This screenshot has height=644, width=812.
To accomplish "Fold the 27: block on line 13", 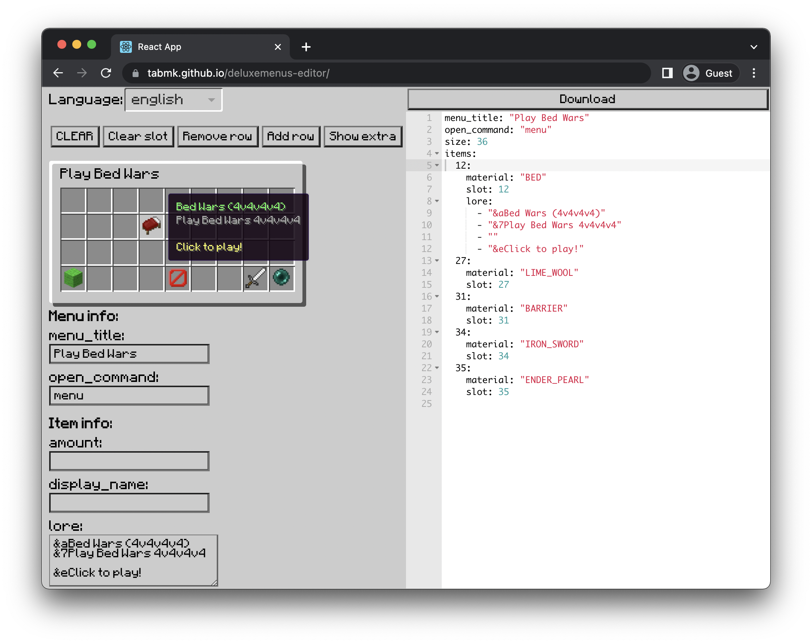I will tap(437, 261).
